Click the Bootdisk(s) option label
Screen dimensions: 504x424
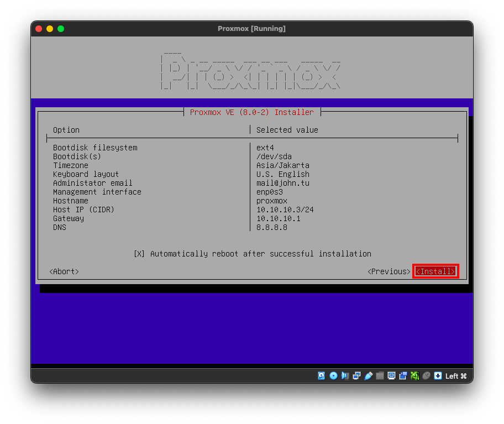(x=77, y=156)
